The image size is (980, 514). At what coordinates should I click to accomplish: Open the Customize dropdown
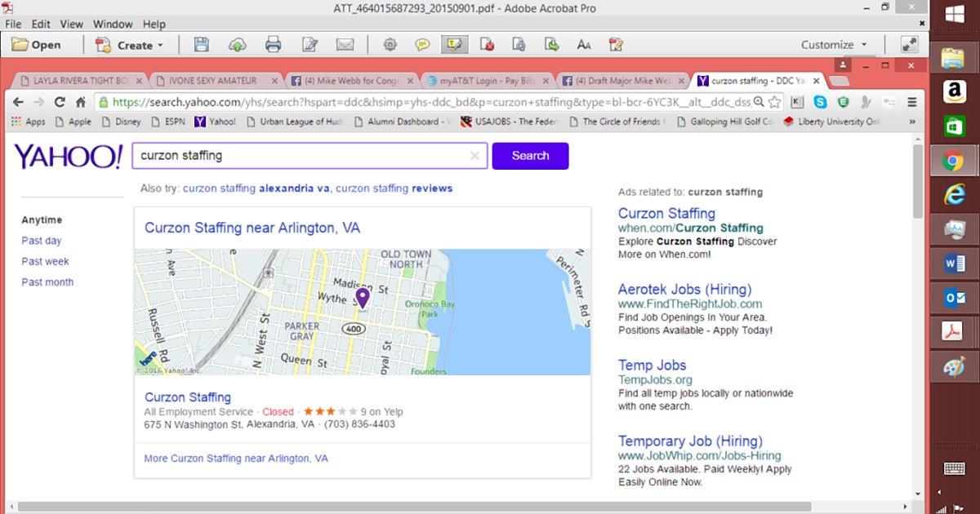[833, 45]
